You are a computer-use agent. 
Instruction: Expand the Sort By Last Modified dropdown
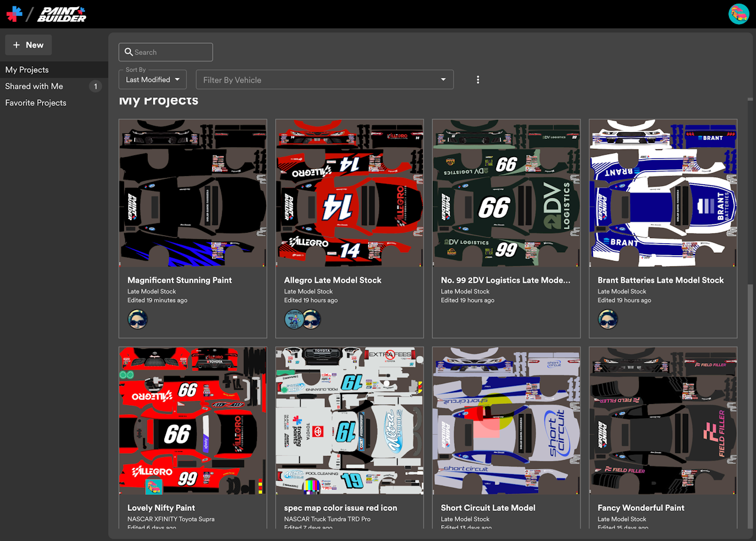pos(152,80)
